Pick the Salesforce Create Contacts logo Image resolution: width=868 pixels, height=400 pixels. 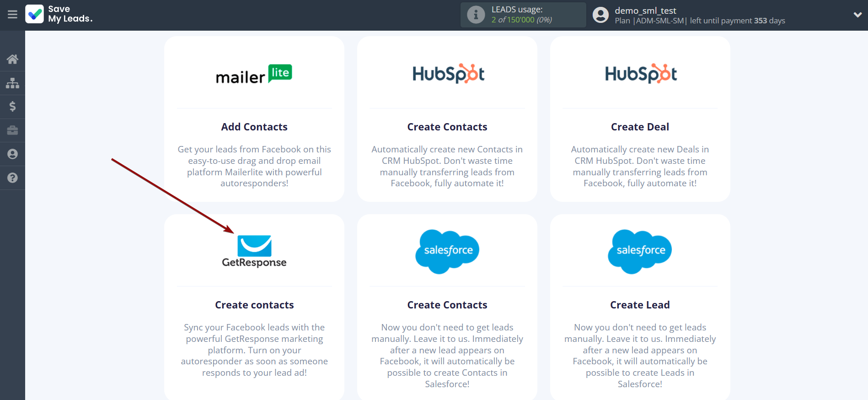click(x=447, y=251)
